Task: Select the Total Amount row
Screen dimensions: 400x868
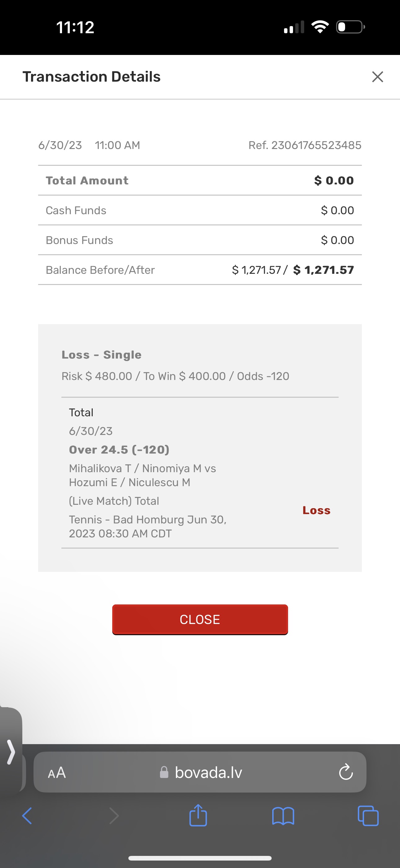Action: 200,181
